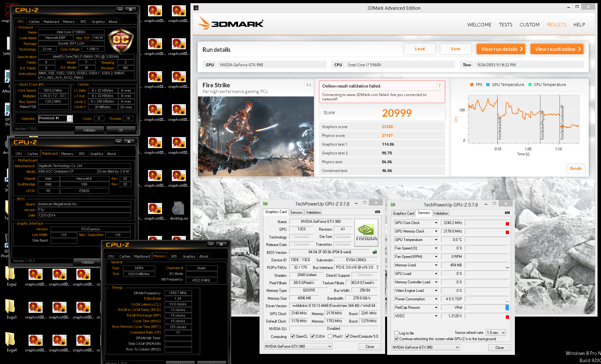Enable the PhysX checkbox in GPU-Z
Image resolution: width=601 pixels, height=364 pixels.
pyautogui.click(x=330, y=336)
